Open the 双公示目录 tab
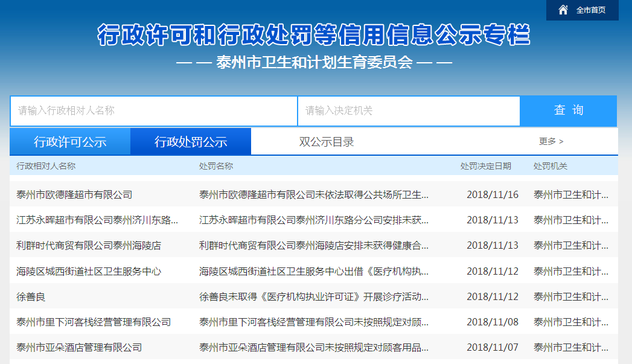 [x=327, y=142]
